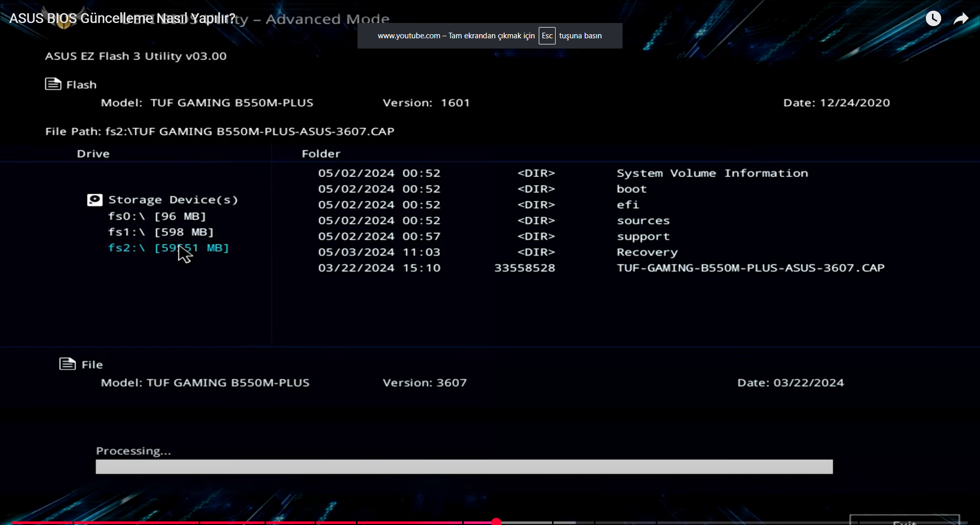Click the Date: 03/22/2024 text
Image resolution: width=980 pixels, height=525 pixels.
(791, 383)
